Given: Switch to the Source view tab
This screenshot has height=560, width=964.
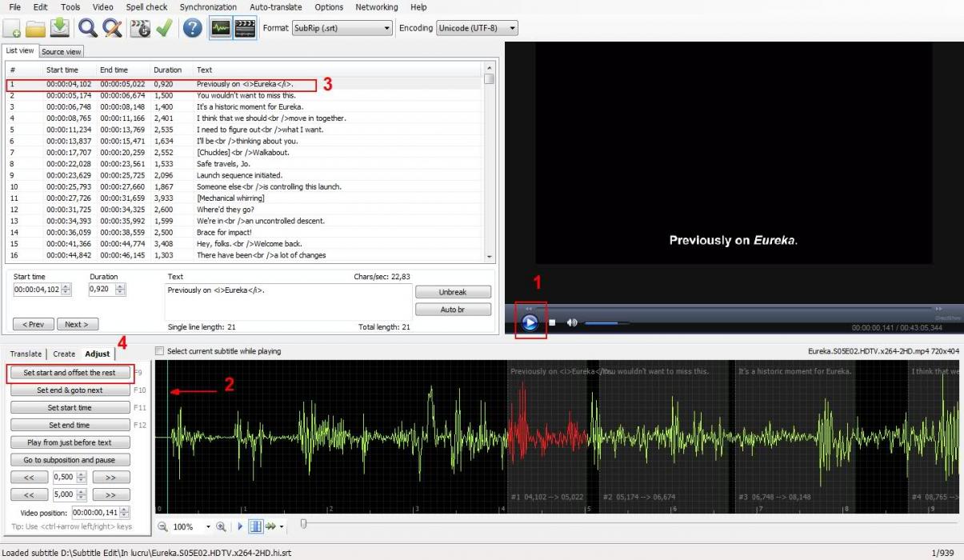Looking at the screenshot, I should (x=62, y=52).
